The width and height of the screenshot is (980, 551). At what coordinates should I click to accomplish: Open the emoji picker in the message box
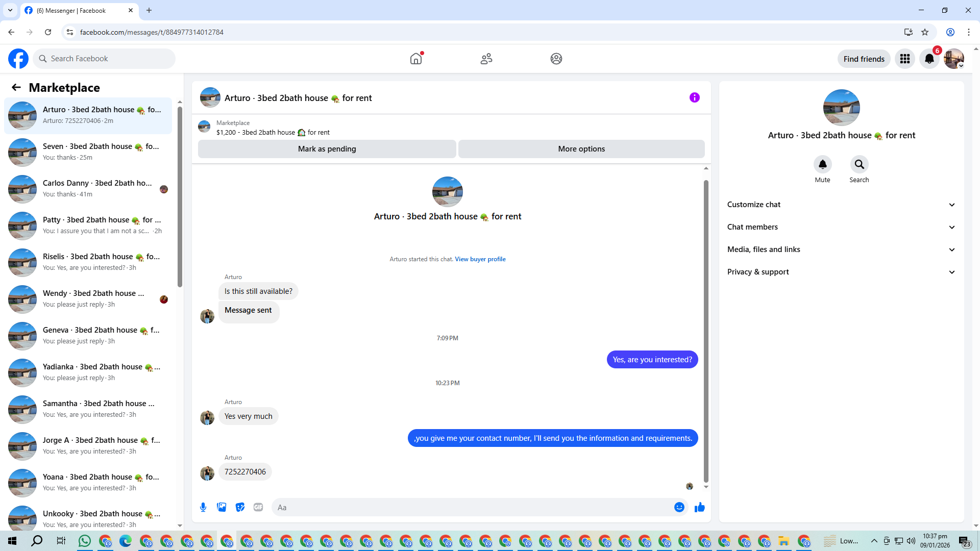[x=679, y=507]
